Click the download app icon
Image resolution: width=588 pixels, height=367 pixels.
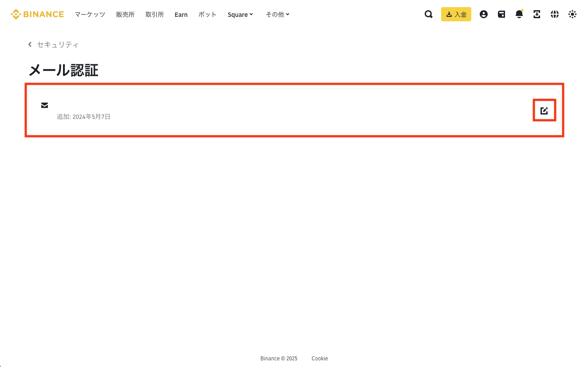coord(537,14)
